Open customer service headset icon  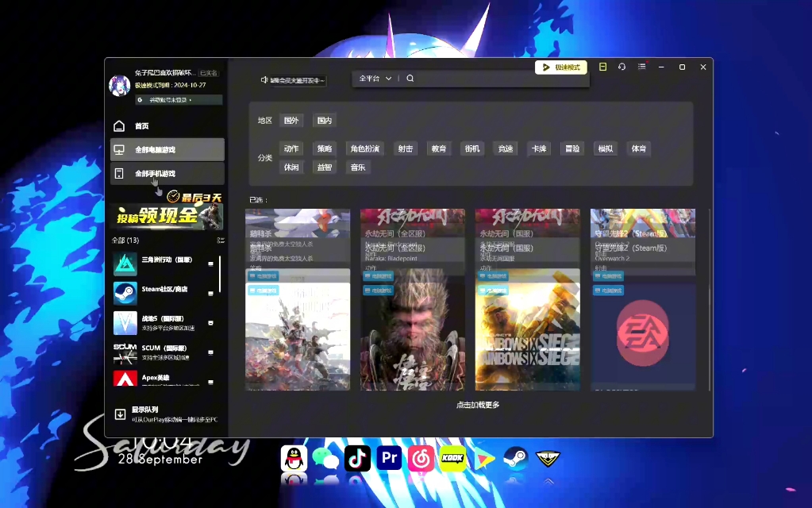[622, 67]
